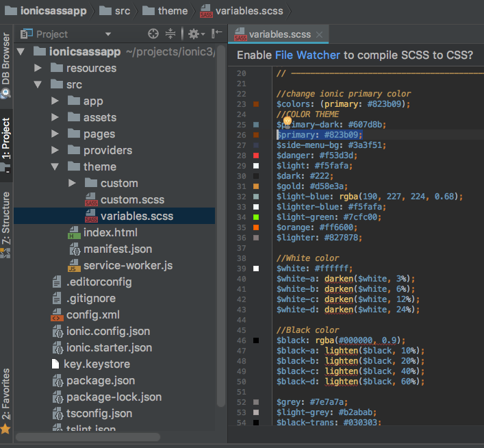Open package.json in the project tree
484x448 pixels.
pos(100,380)
